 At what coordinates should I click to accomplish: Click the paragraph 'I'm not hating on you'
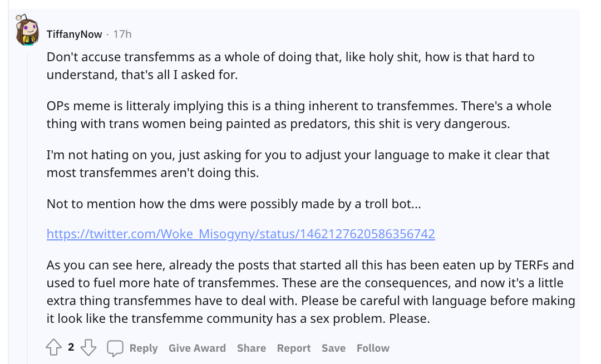point(298,164)
